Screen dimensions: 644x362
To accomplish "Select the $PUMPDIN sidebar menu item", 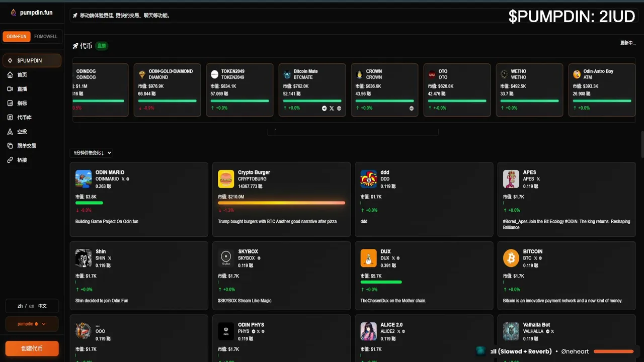I will pos(32,61).
